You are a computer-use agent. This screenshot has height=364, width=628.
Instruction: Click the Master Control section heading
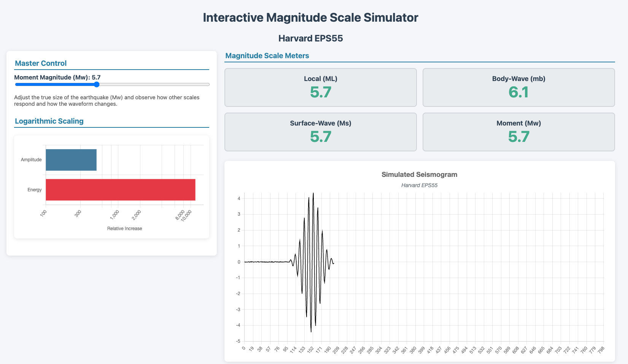click(41, 63)
